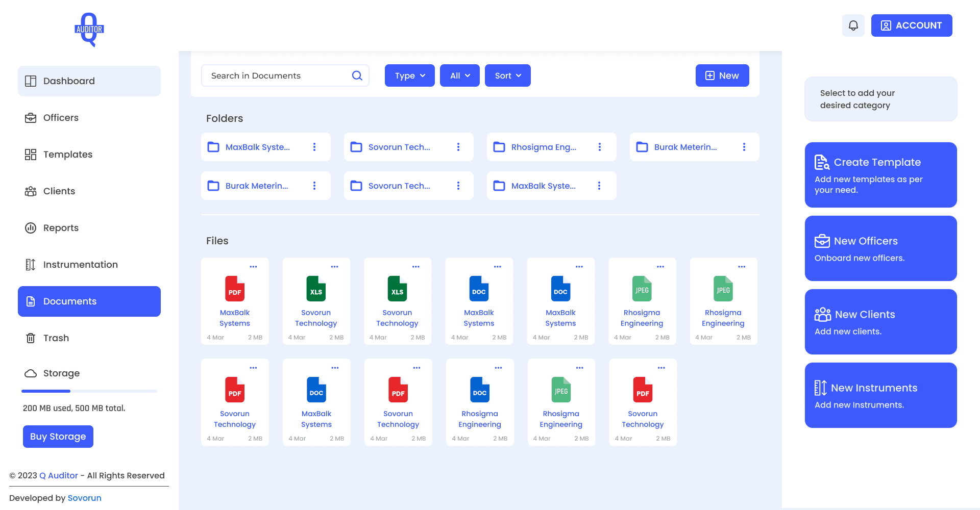Open more options on second-row middle Sovorun PDF
Viewport: 980px width, 510px height.
pos(416,368)
